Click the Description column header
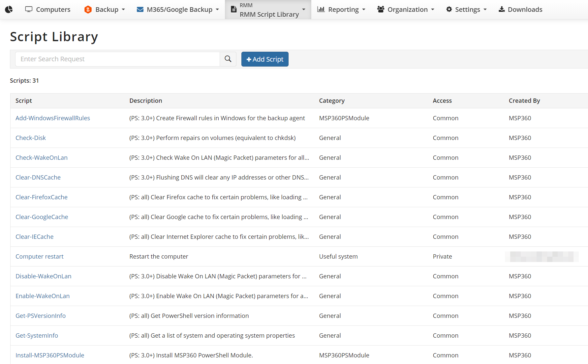 [x=146, y=100]
